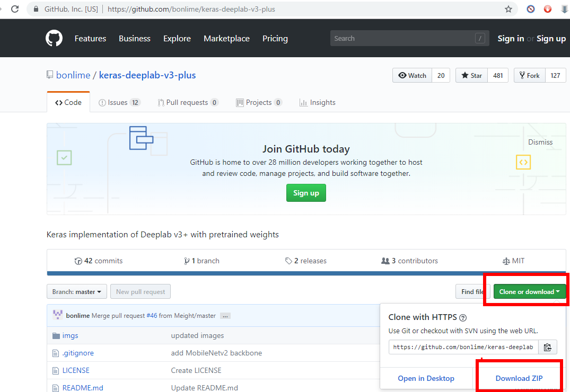Open the Features menu item
570x392 pixels.
coord(90,39)
